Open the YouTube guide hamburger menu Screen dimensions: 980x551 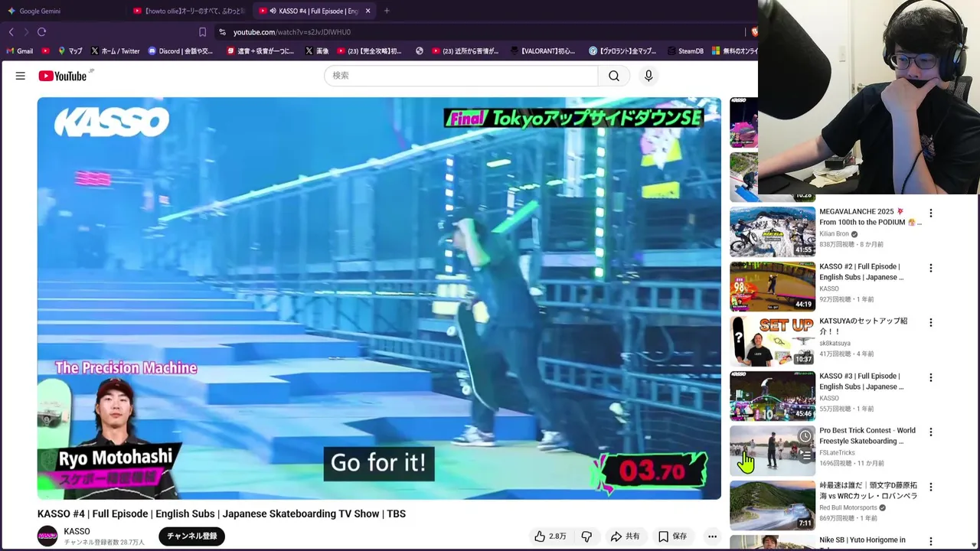[21, 76]
